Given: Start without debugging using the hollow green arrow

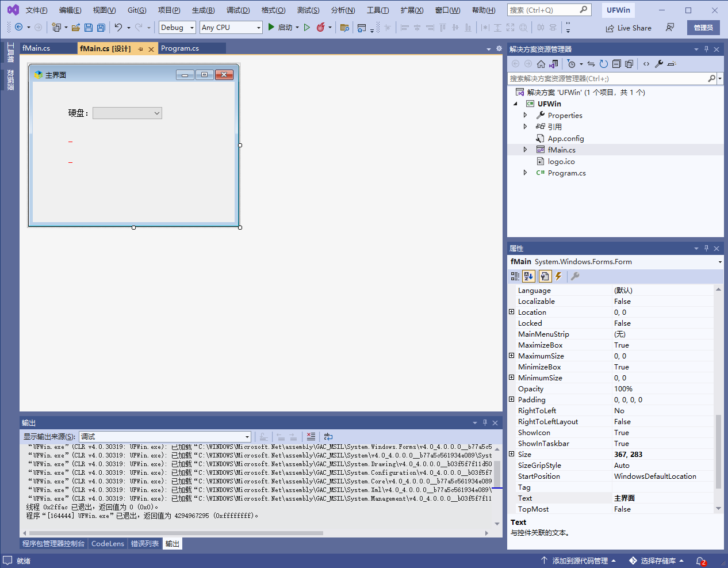Looking at the screenshot, I should pos(307,27).
